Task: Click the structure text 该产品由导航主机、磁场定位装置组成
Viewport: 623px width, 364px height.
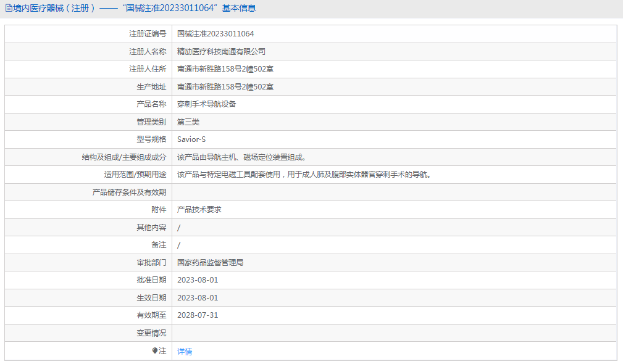Action: point(241,157)
